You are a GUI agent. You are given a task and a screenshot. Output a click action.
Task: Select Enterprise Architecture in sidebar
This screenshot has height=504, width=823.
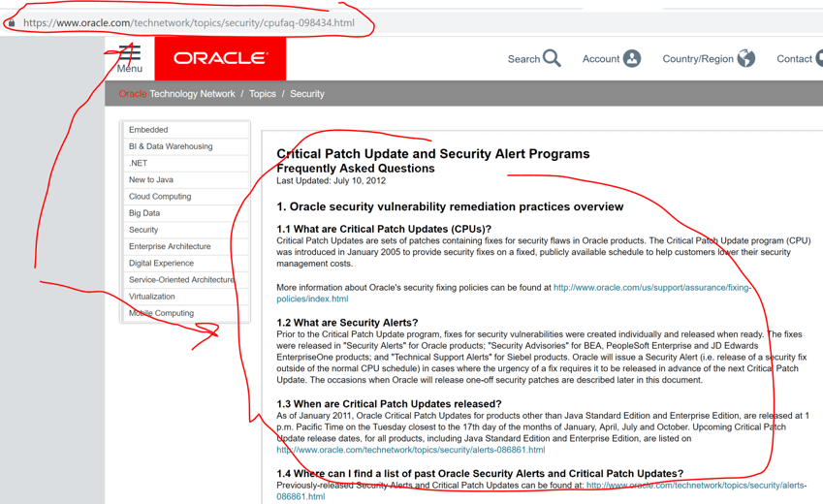(x=185, y=246)
